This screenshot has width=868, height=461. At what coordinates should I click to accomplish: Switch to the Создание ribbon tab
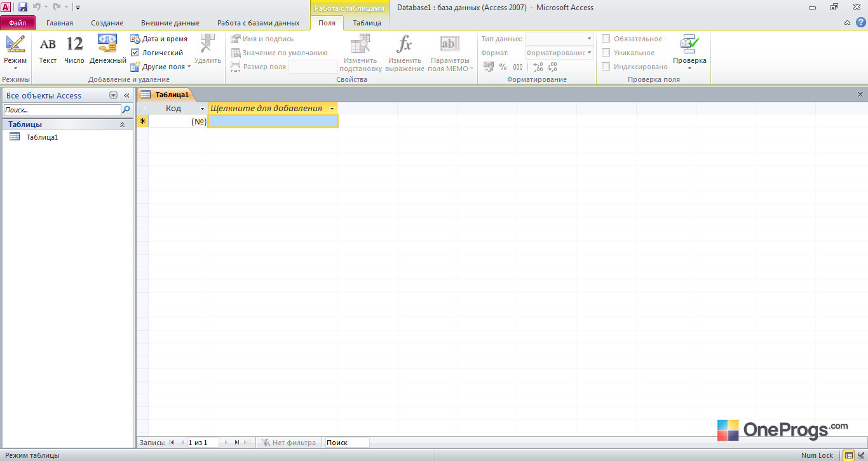coord(107,23)
